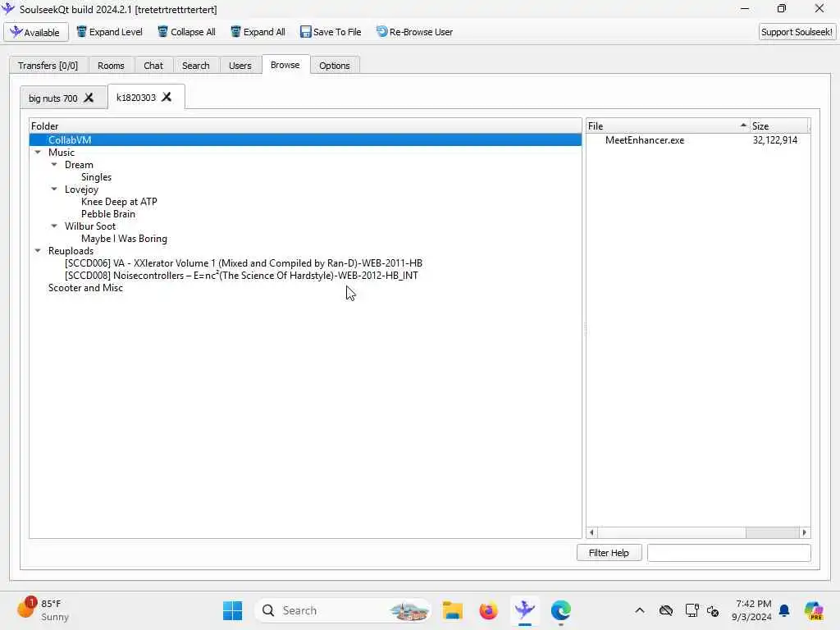Click Expand All toolbar icon
Image resolution: width=840 pixels, height=630 pixels.
[x=235, y=32]
